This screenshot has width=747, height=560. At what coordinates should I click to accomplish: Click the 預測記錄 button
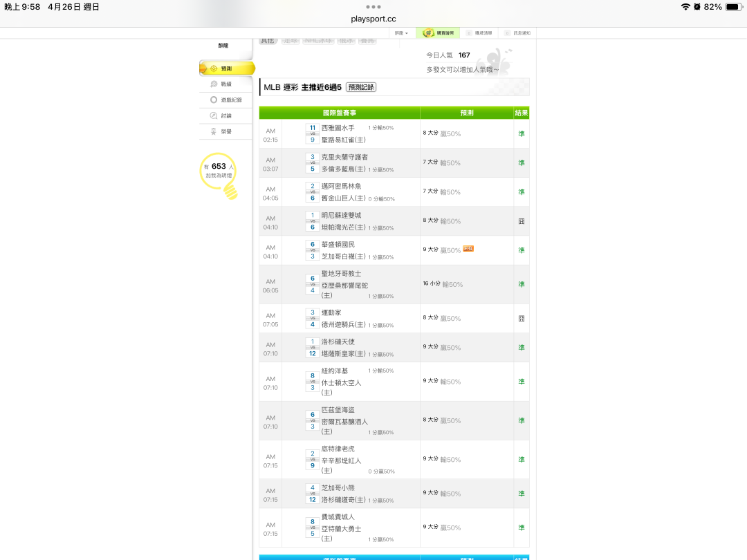coord(361,87)
